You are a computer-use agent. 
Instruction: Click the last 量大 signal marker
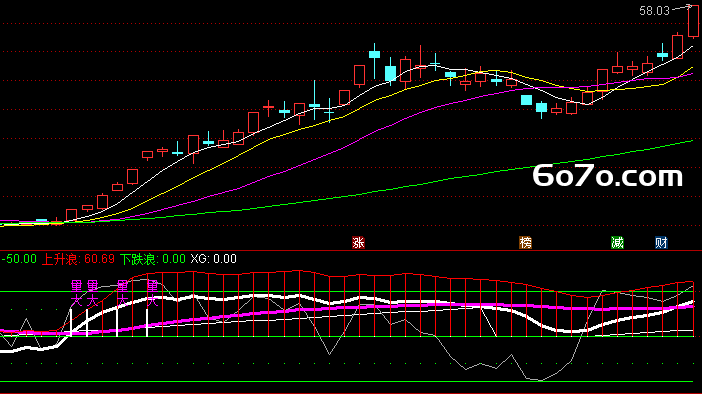tap(152, 293)
